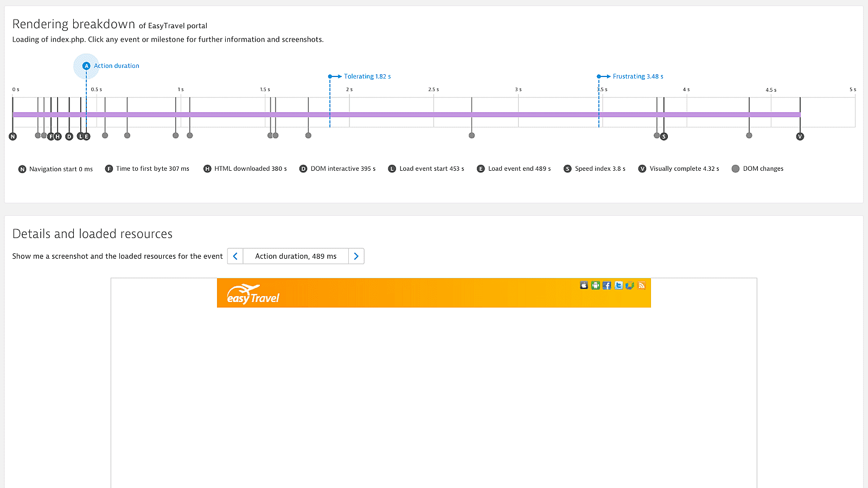The image size is (868, 488).
Task: Click the Visually complete V marker
Action: 800,136
